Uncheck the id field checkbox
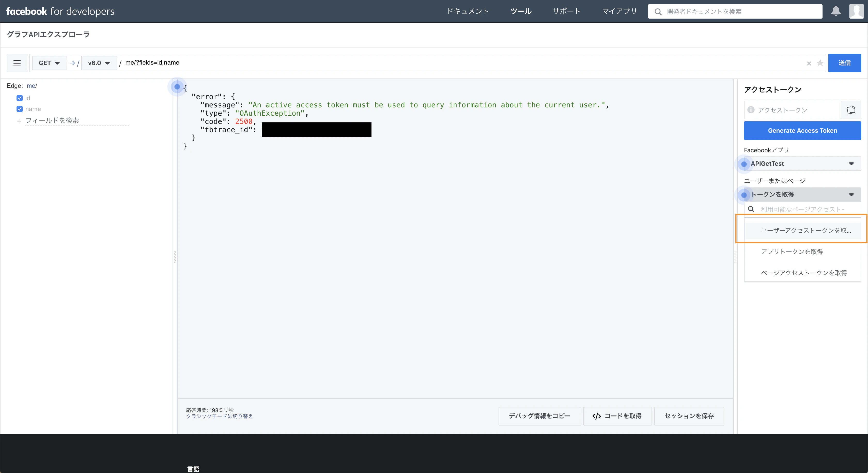 click(x=20, y=98)
